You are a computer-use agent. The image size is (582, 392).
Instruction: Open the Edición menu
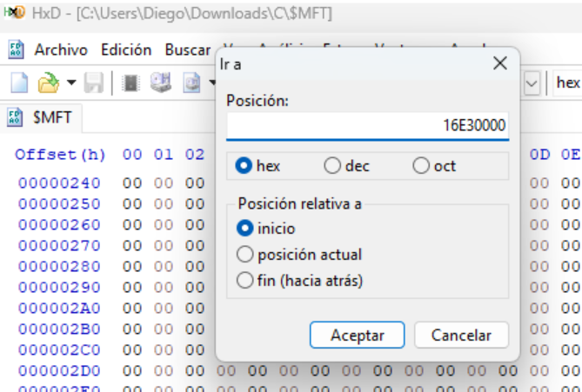click(126, 50)
